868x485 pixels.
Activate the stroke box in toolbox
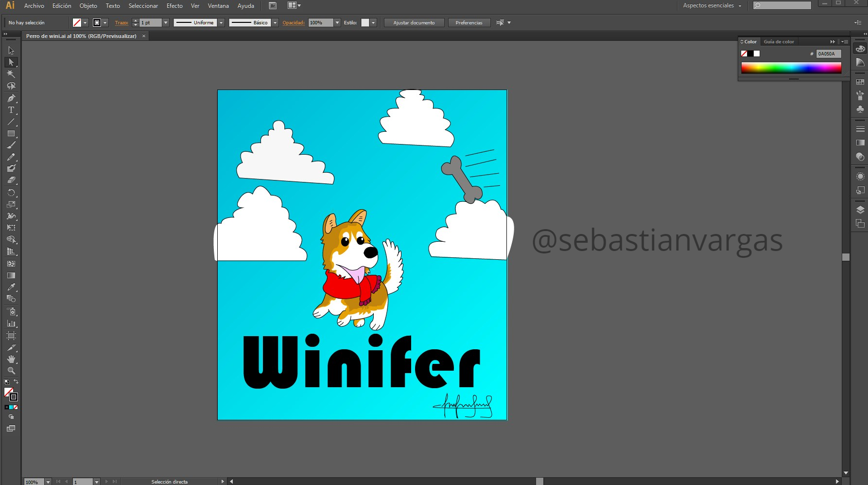[x=14, y=397]
